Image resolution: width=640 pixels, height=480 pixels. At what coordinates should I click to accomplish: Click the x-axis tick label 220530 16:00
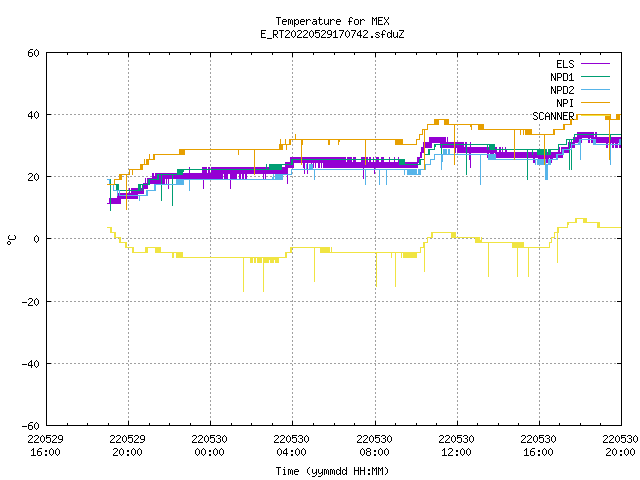tap(538, 446)
